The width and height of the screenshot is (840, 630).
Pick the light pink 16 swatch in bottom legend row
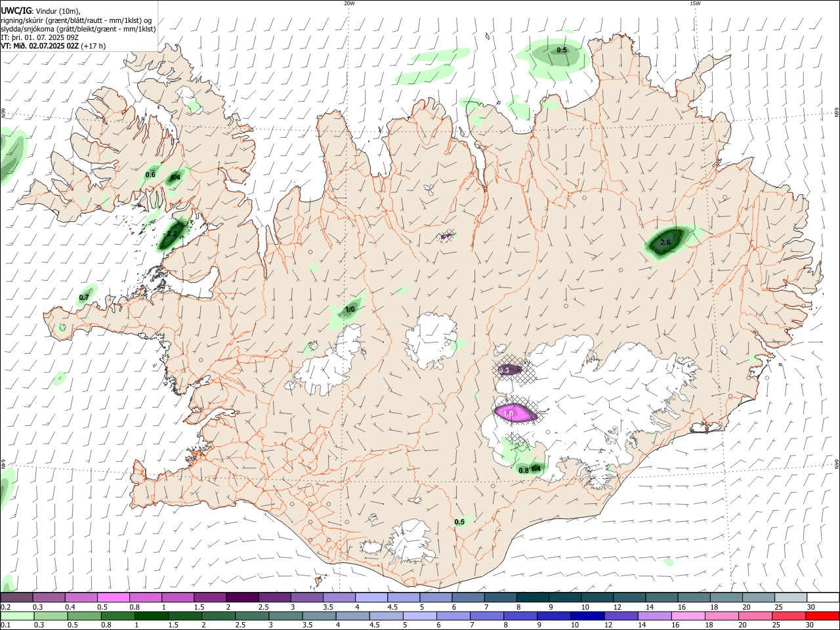[688, 616]
